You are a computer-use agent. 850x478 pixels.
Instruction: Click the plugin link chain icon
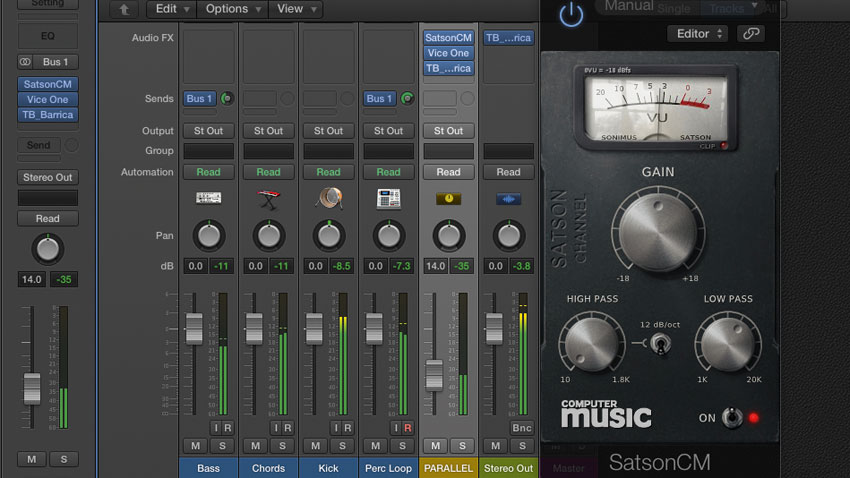[x=751, y=34]
